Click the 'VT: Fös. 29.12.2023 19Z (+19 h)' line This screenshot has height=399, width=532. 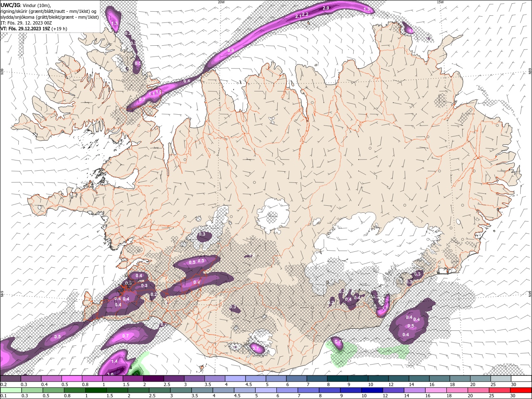(x=34, y=29)
